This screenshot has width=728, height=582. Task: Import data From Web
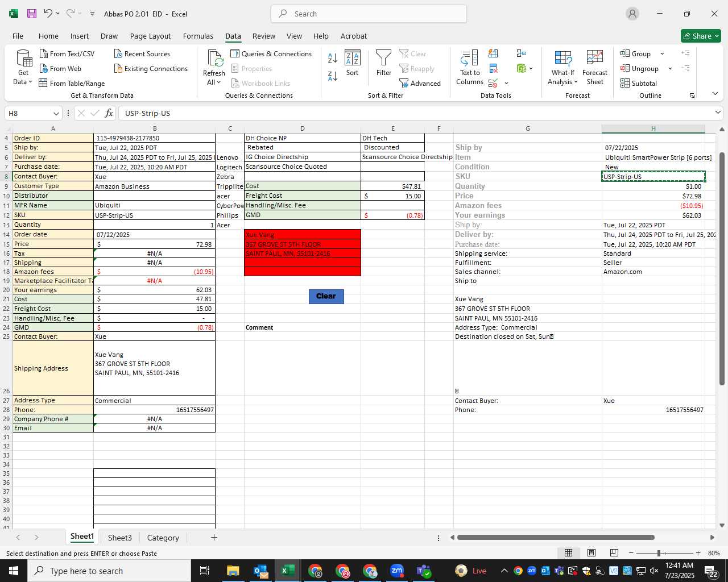(x=60, y=68)
